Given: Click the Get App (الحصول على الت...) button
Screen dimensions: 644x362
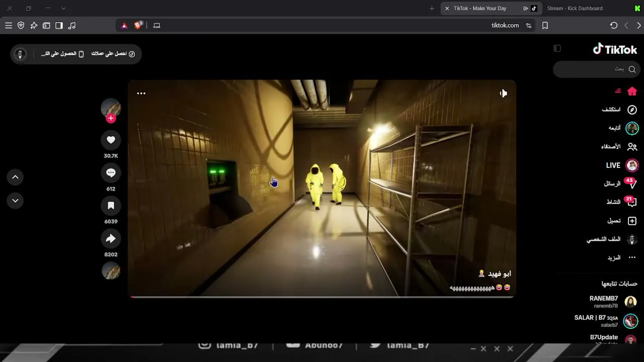Looking at the screenshot, I should point(62,54).
